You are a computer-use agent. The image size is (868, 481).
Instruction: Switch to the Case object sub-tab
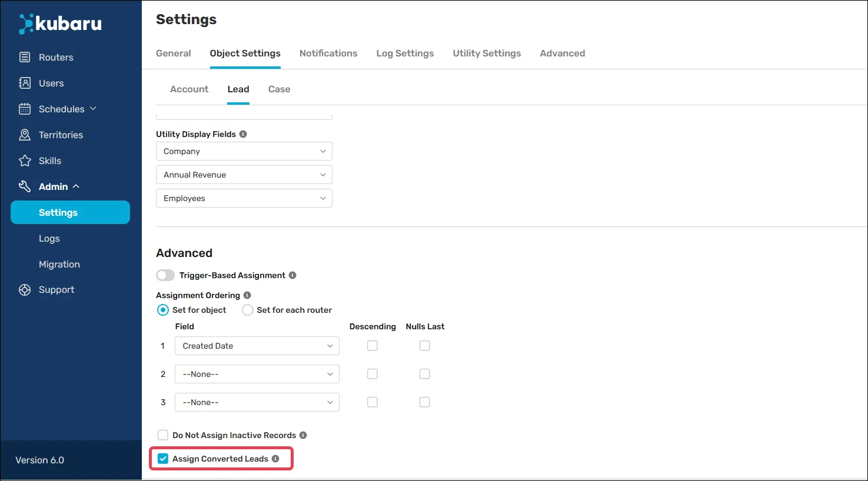(x=280, y=89)
